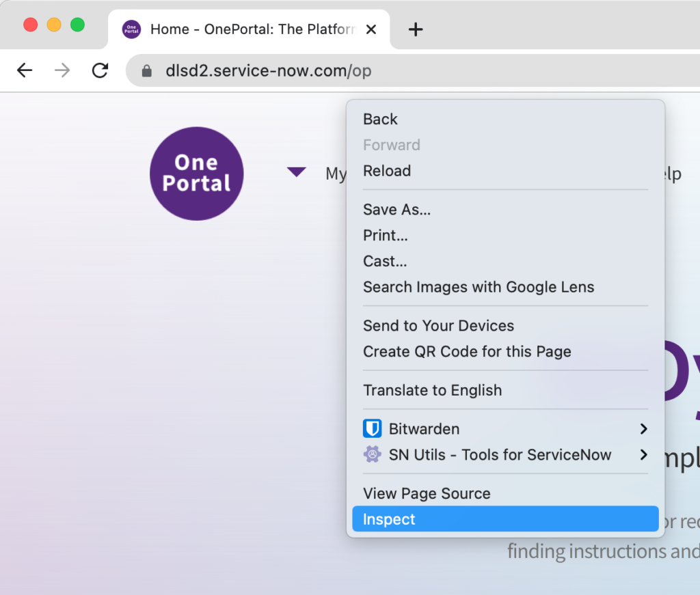Expand the purple dropdown triangle beside logo
This screenshot has width=700, height=595.
pyautogui.click(x=297, y=171)
